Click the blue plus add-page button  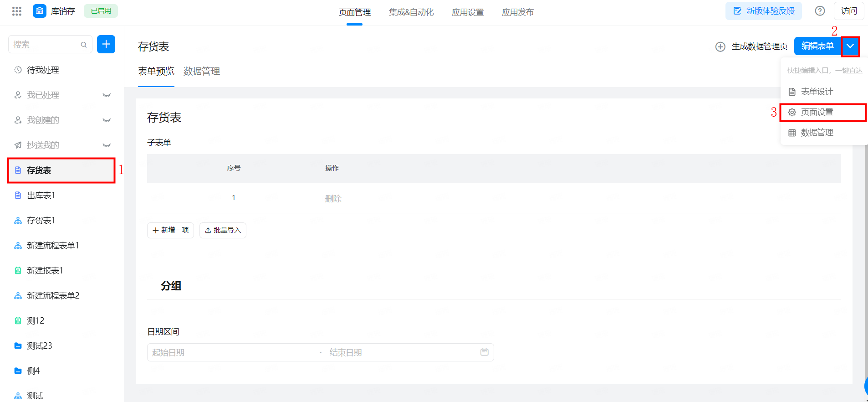(106, 44)
